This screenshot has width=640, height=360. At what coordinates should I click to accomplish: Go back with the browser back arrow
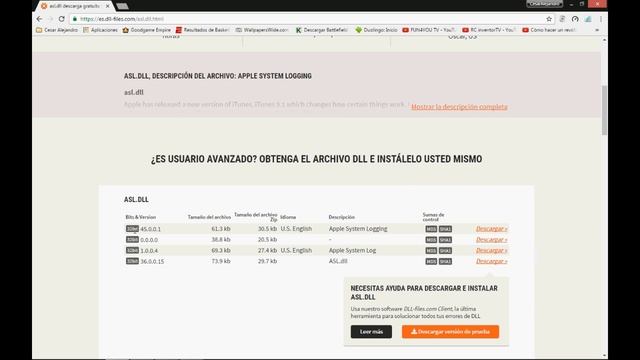pyautogui.click(x=40, y=19)
